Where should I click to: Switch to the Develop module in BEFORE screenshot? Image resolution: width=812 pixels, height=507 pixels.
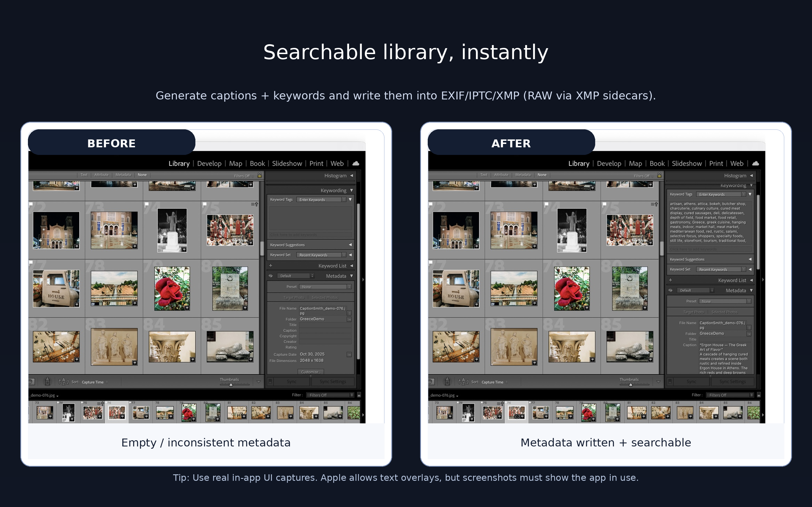[x=209, y=164]
